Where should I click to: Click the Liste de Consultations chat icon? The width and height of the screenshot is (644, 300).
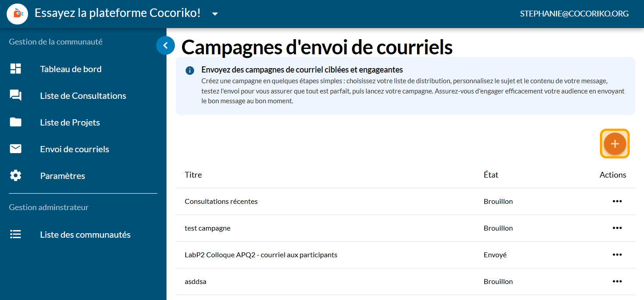click(x=16, y=96)
